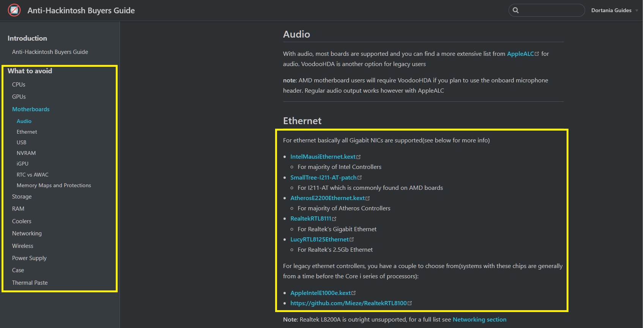The width and height of the screenshot is (644, 328).
Task: Select Motherboards in the sidebar
Action: (x=31, y=109)
